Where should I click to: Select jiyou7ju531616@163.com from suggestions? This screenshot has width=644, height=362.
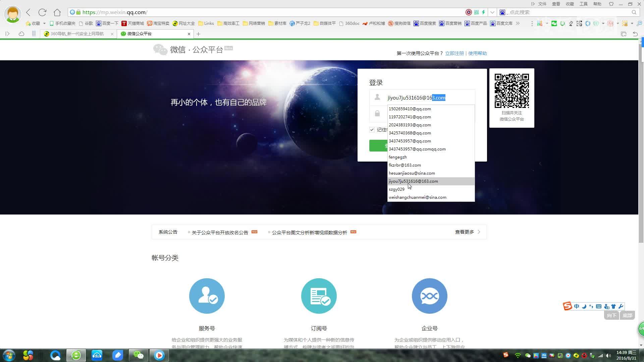(413, 181)
